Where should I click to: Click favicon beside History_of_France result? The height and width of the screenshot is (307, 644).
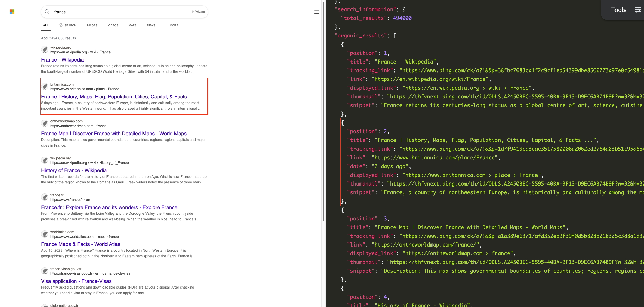pos(45,160)
